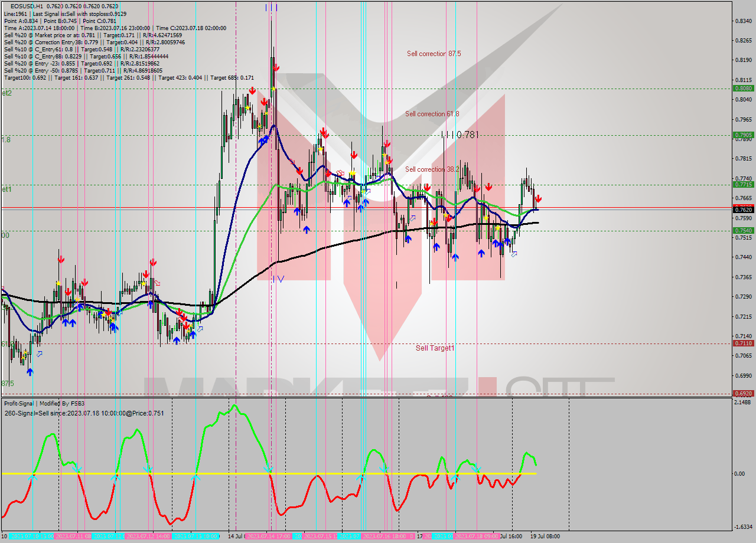Click the 0.6990 price scale value
The height and width of the screenshot is (543, 756).
pos(743,375)
